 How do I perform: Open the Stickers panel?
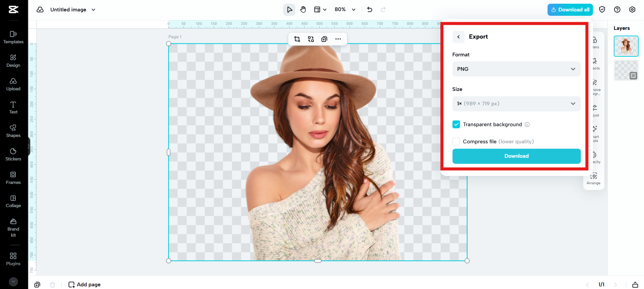(13, 154)
